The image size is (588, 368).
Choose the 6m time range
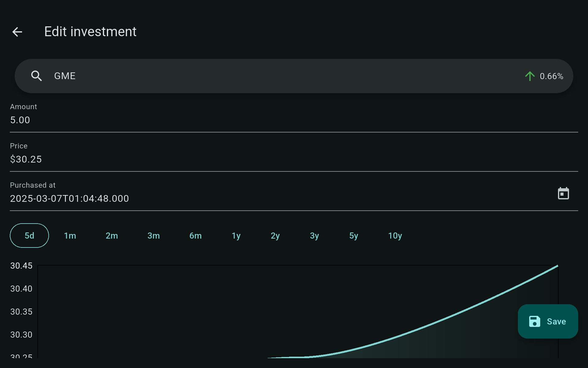click(195, 236)
